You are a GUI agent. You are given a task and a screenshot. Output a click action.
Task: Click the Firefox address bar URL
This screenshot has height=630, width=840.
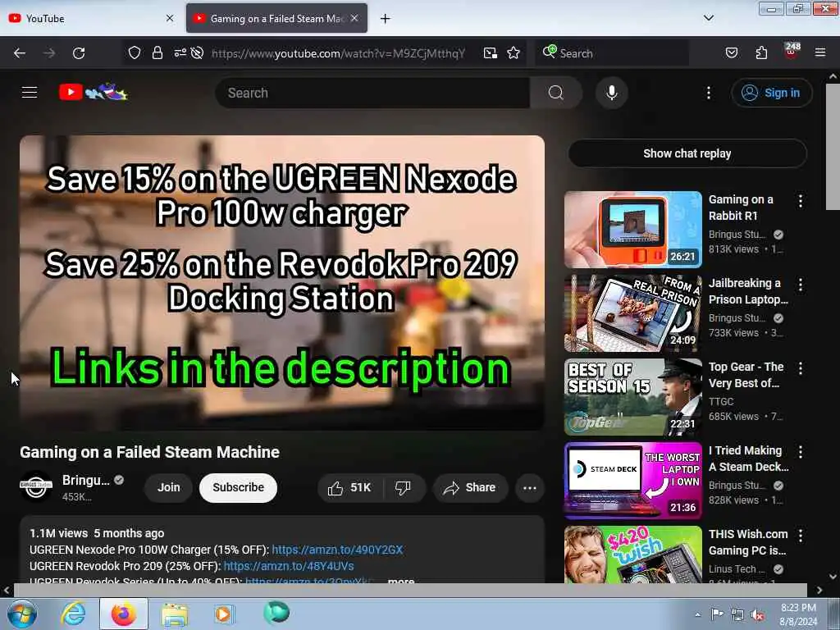point(338,53)
